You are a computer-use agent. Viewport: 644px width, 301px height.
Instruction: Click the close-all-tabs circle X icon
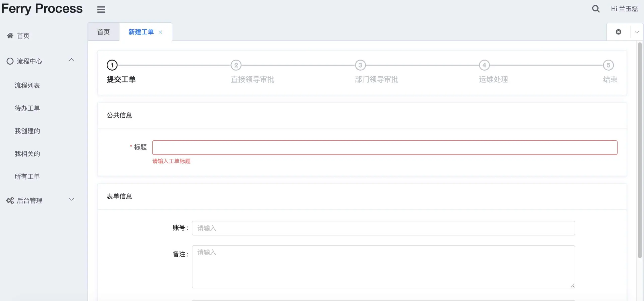(618, 32)
